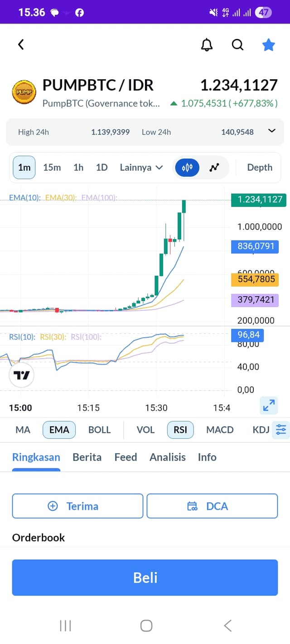Open indicator settings sliders icon
Screen dimensions: 290x644
click(281, 430)
